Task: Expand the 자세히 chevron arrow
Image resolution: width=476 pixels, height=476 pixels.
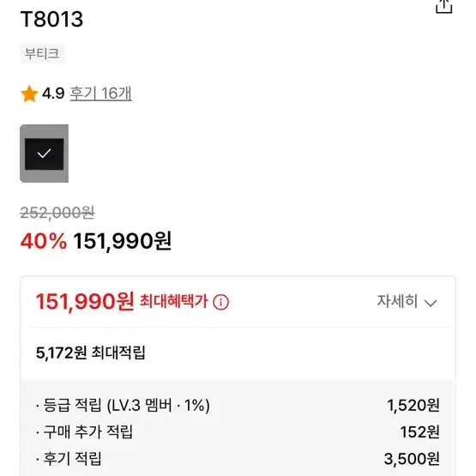Action: click(431, 303)
